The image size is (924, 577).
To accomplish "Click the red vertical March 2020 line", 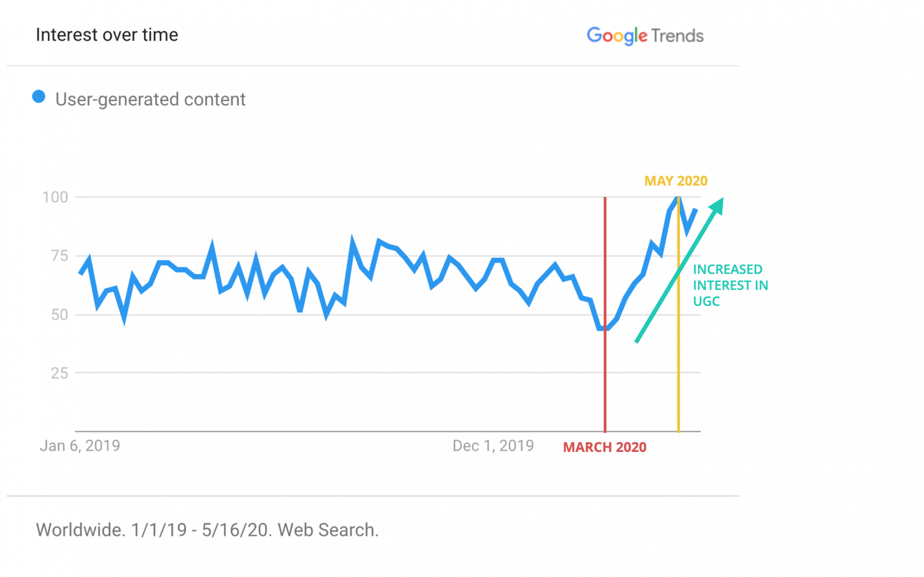I will (605, 314).
